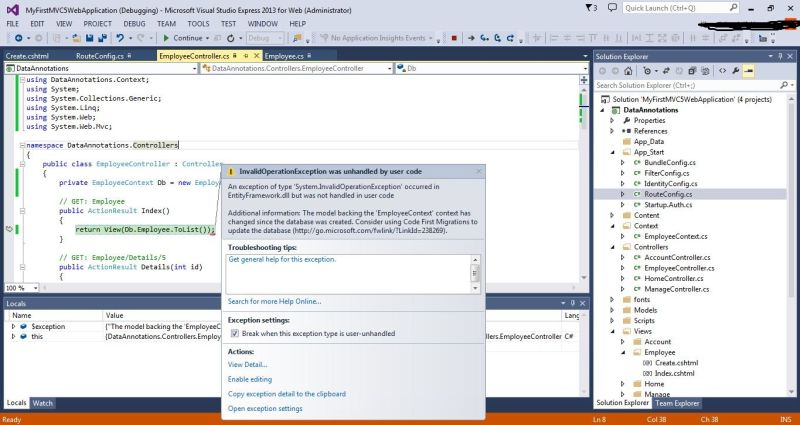Click the Undo arrow icon
800x425 pixels.
pyautogui.click(x=120, y=38)
